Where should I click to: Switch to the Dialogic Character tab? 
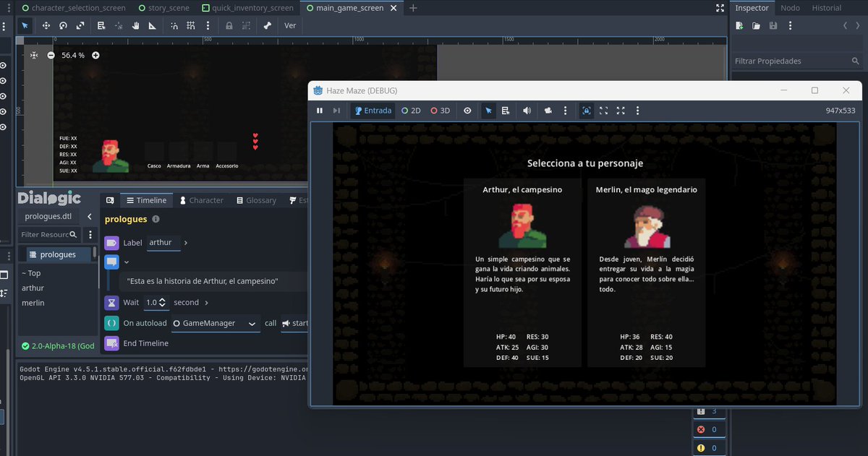tap(202, 200)
